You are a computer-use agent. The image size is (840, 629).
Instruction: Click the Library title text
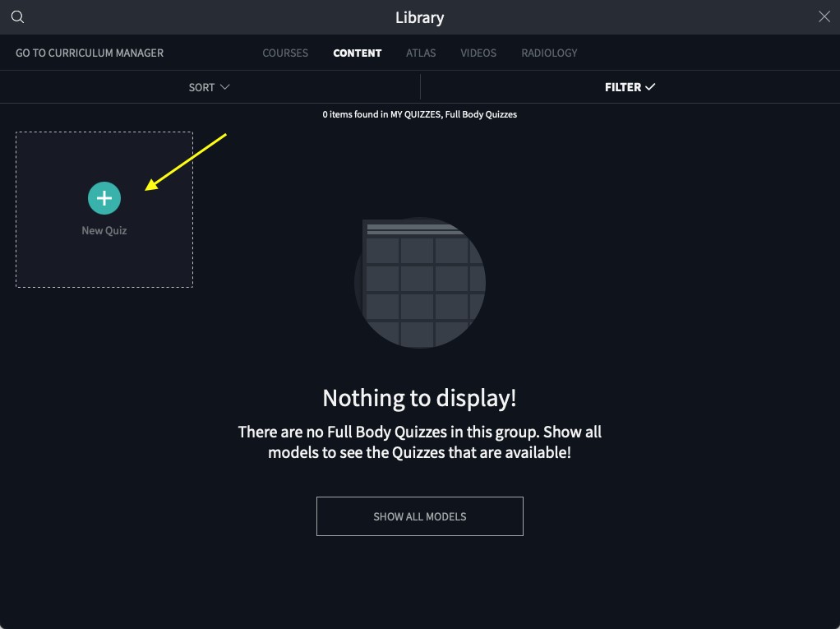(419, 17)
